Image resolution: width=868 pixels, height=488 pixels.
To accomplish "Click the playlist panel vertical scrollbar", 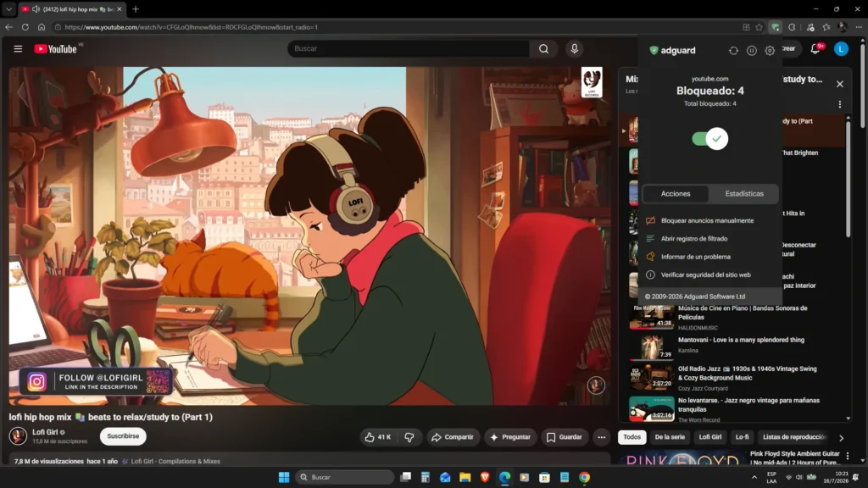I will [848, 177].
